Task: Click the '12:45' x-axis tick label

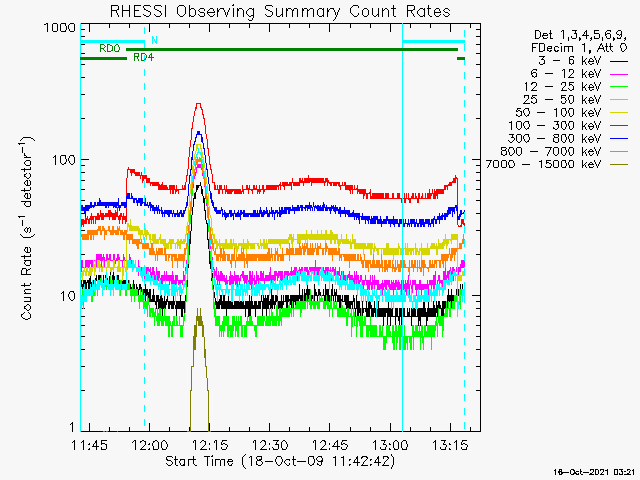Action: (x=330, y=445)
